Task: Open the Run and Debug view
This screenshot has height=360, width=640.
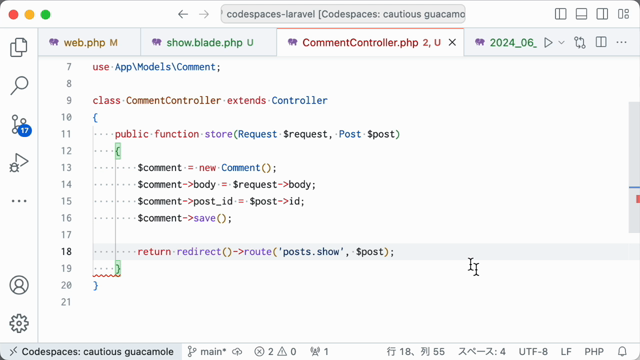Action: [19, 162]
